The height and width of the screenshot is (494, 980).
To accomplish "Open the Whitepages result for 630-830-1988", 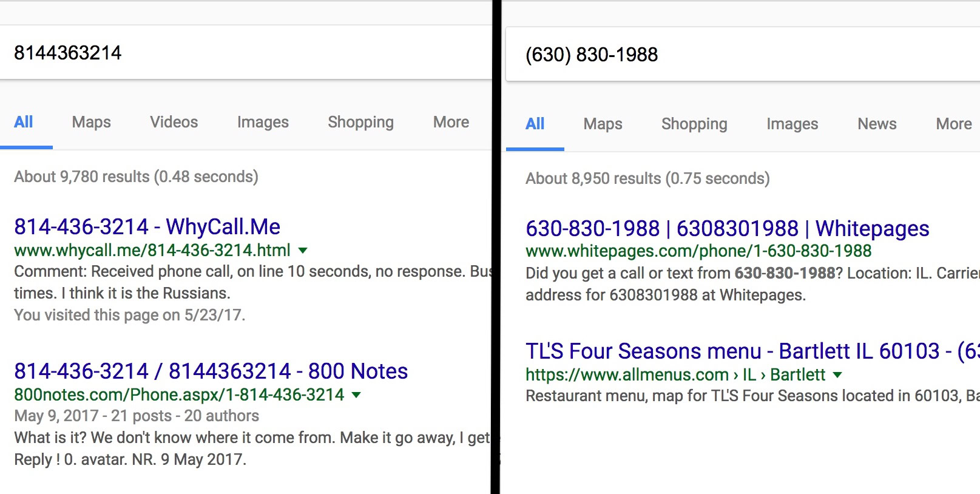I will click(727, 228).
